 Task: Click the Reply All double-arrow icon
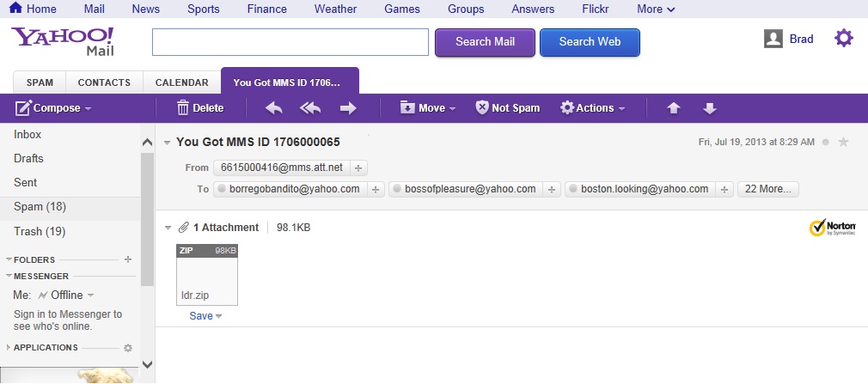coord(310,108)
